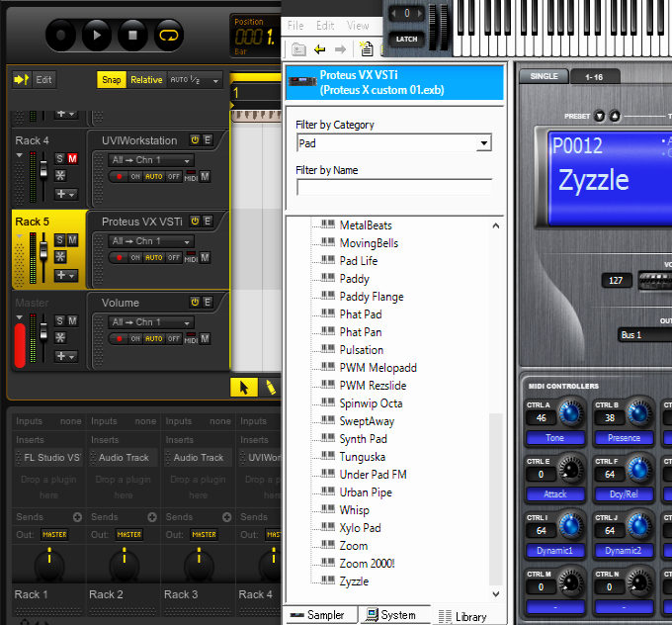The width and height of the screenshot is (672, 625).
Task: Click the LATCH button
Action: click(406, 39)
